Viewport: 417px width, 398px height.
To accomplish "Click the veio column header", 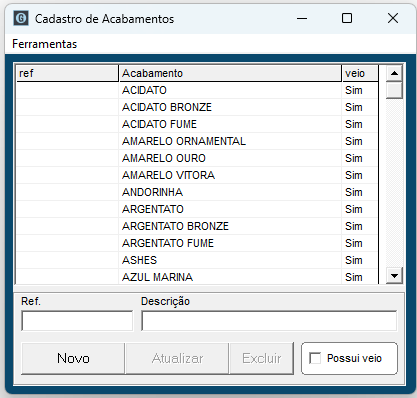I will pos(360,73).
